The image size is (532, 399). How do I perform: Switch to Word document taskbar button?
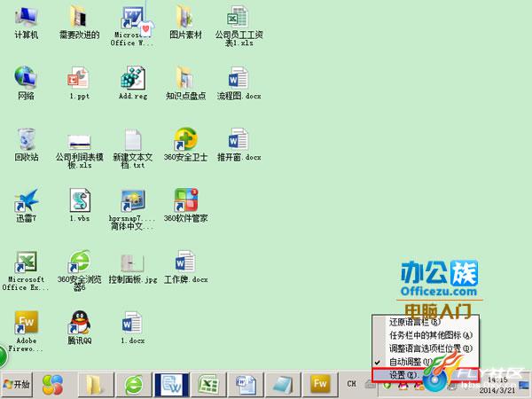(x=246, y=385)
